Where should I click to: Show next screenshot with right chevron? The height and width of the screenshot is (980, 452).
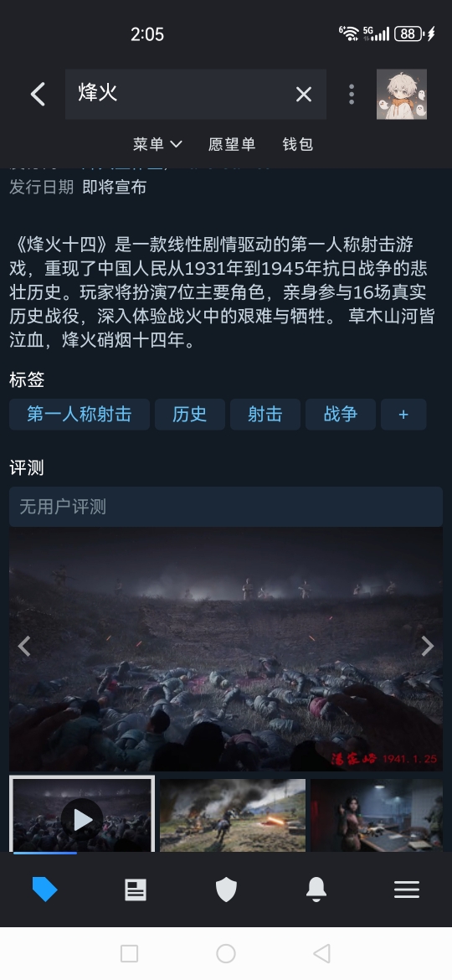pos(428,647)
